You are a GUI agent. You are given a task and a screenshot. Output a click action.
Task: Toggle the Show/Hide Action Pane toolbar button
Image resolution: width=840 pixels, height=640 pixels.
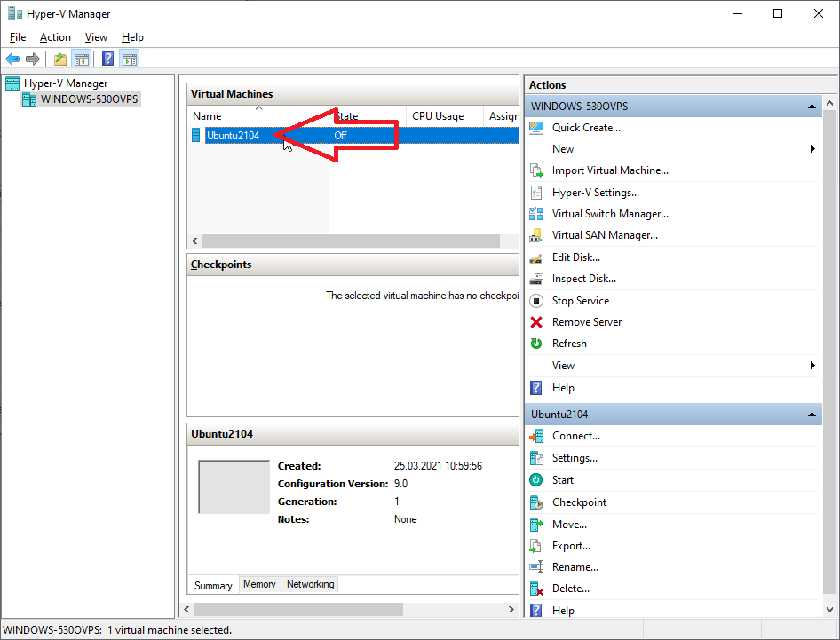pyautogui.click(x=130, y=59)
